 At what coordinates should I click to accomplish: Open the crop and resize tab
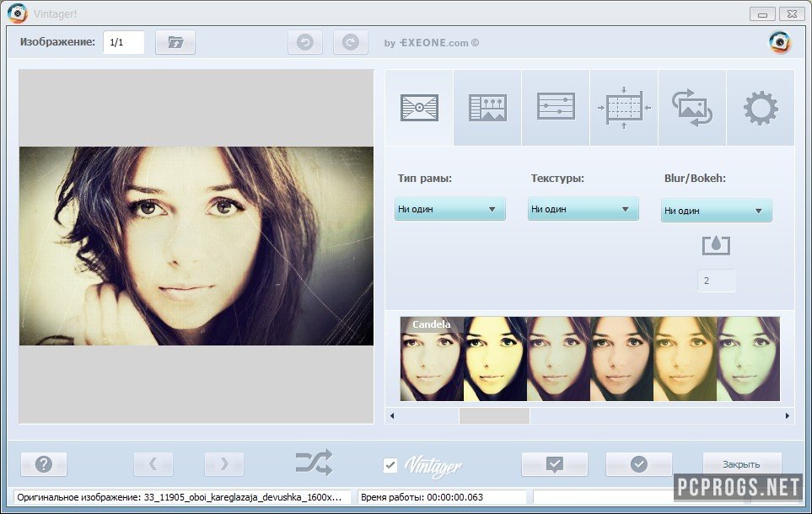click(624, 109)
